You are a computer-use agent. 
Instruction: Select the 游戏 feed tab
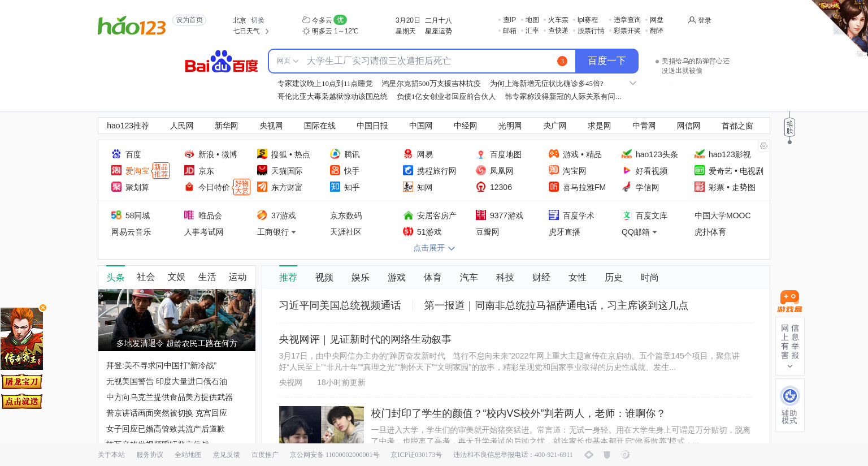(x=397, y=277)
